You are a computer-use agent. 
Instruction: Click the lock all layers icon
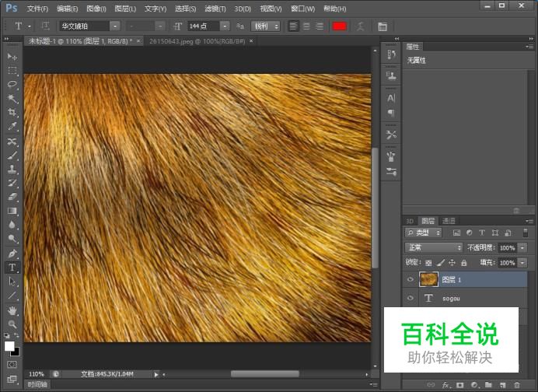coord(464,263)
